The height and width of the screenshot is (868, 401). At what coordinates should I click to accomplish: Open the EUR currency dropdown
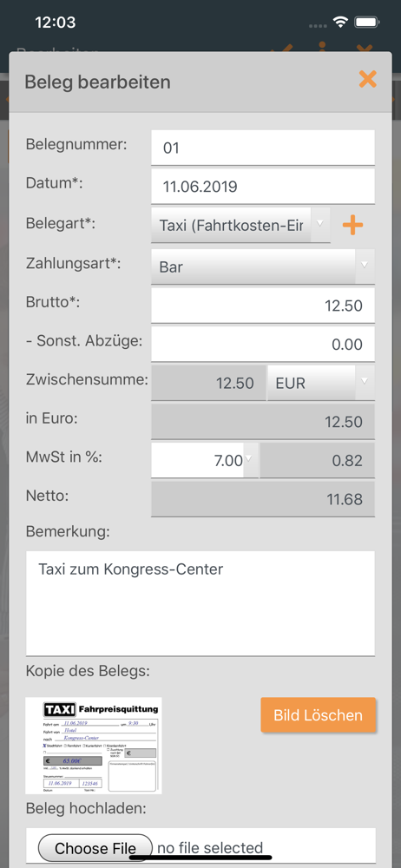coord(320,383)
